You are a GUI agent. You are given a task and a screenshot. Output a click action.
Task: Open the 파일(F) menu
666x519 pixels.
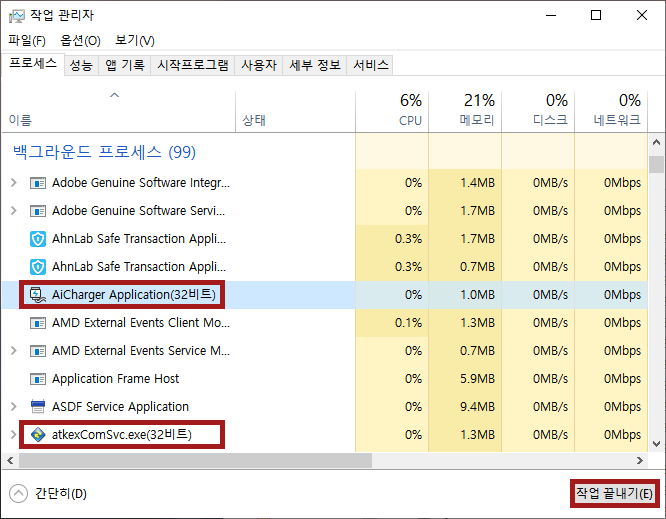point(27,40)
